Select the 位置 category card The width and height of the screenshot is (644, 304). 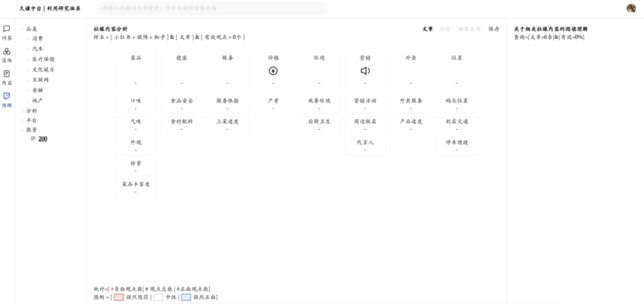457,70
